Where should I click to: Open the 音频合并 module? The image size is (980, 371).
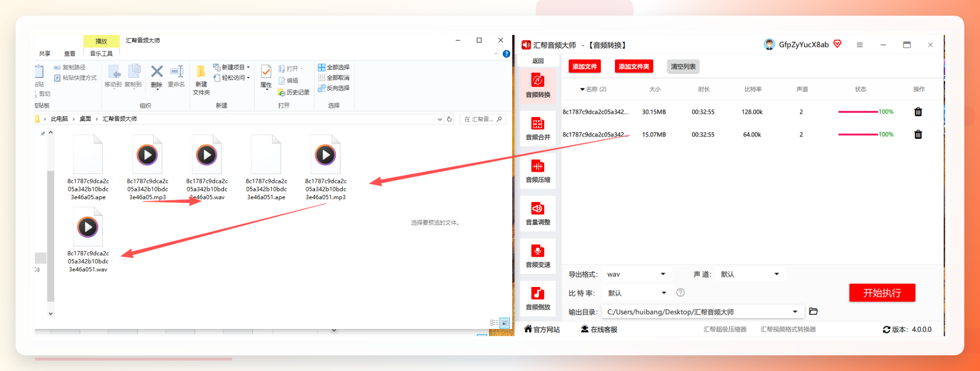(538, 128)
